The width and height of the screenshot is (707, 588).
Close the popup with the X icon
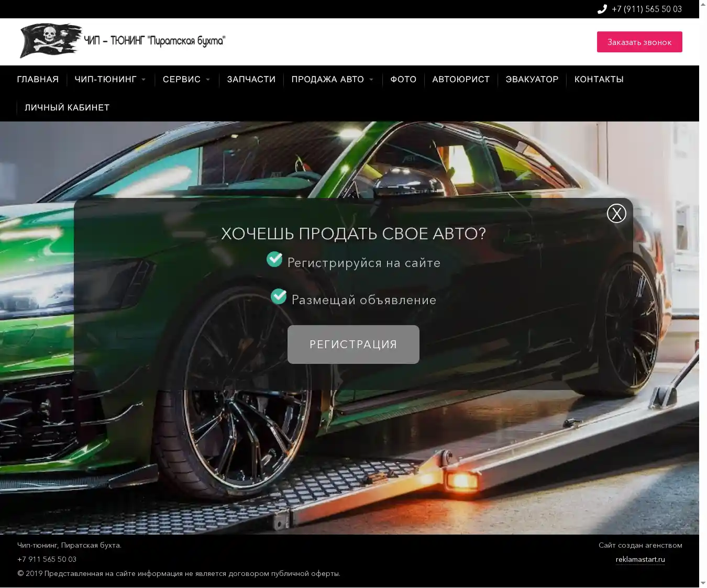pyautogui.click(x=616, y=213)
